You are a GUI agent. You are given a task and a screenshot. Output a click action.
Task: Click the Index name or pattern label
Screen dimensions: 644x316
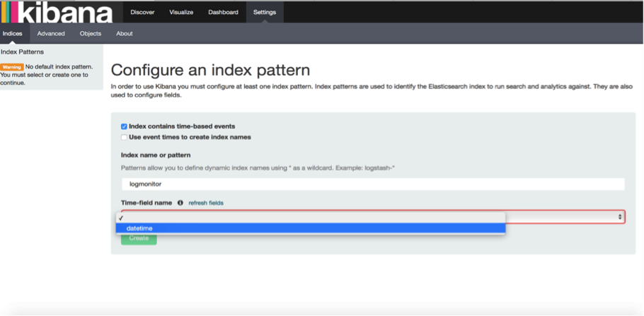click(x=156, y=156)
